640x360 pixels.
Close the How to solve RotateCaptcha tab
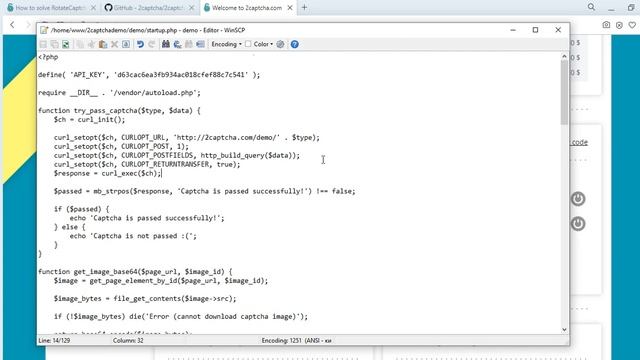coord(93,8)
